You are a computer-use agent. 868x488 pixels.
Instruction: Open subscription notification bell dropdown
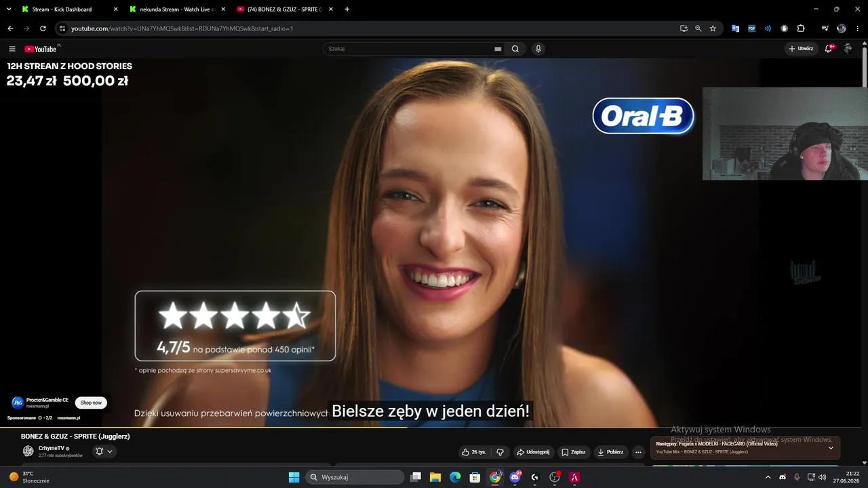click(x=104, y=451)
